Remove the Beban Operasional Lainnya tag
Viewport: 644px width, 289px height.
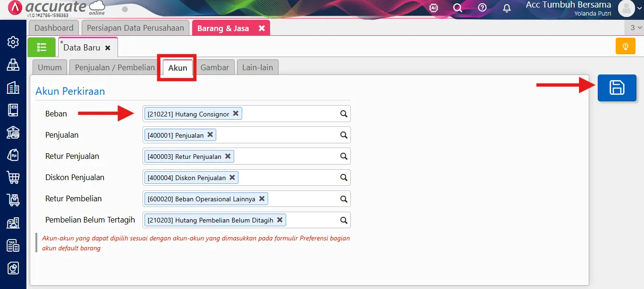pos(262,198)
